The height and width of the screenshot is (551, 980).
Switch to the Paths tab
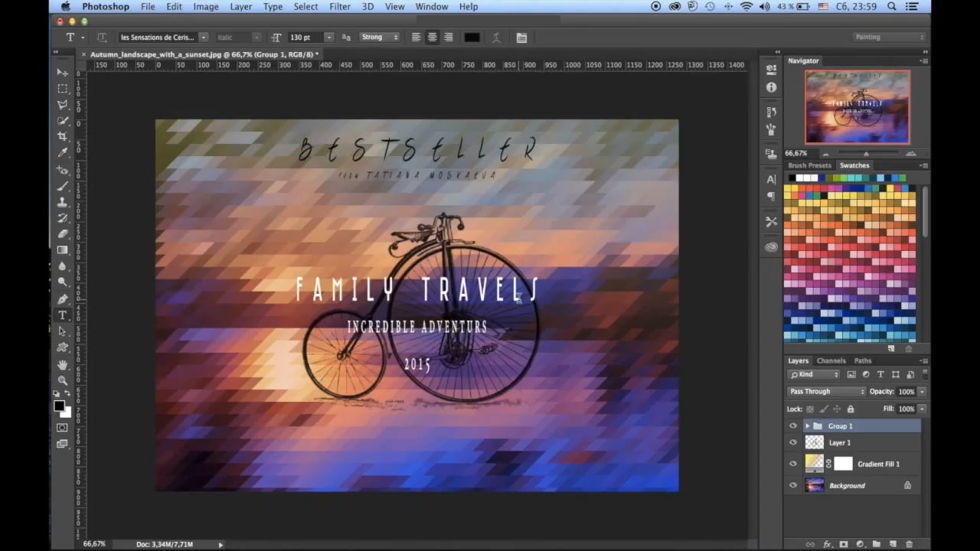pyautogui.click(x=863, y=360)
